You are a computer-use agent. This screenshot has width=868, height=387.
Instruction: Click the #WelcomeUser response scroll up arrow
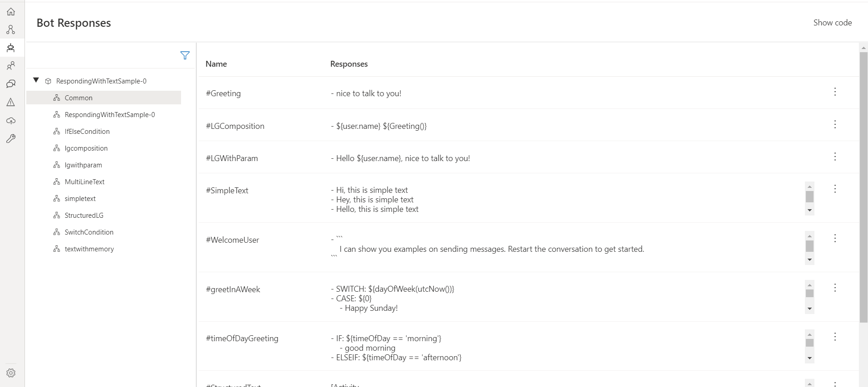[809, 236]
